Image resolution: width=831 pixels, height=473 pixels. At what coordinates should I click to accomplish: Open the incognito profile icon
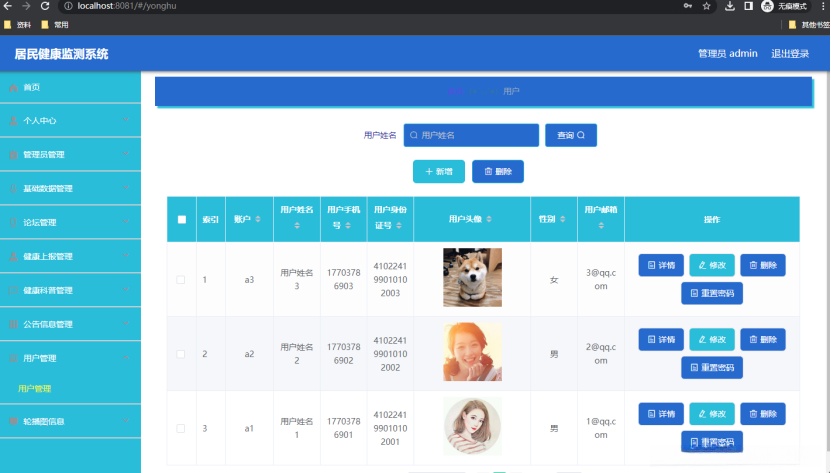pos(767,6)
